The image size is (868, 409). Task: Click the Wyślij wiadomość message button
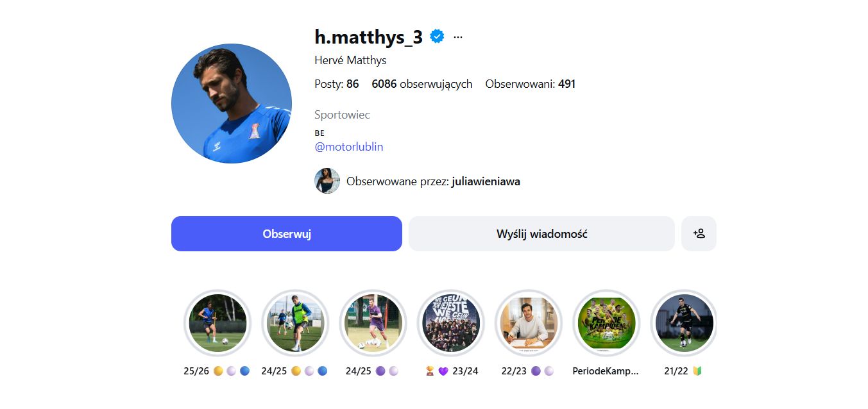tap(541, 233)
